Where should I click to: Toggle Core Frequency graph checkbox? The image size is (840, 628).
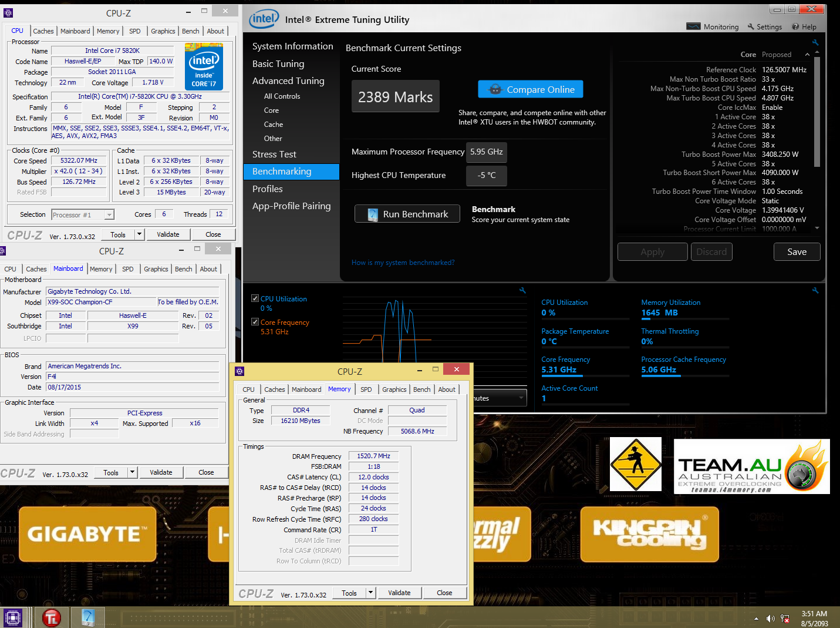[x=255, y=322]
